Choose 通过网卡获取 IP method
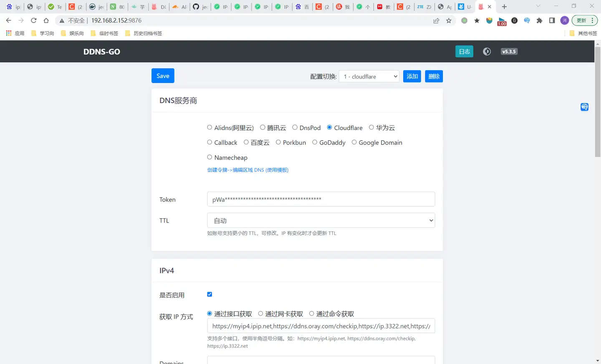 (x=260, y=313)
